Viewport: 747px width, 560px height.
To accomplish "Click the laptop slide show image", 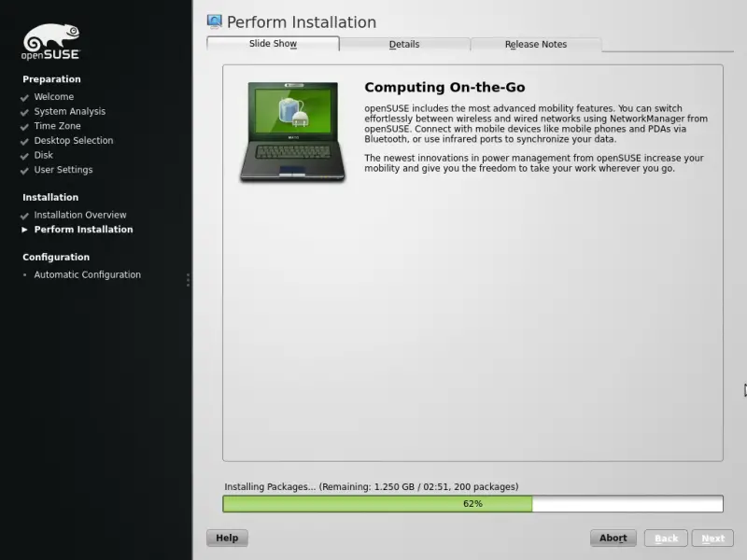I will [292, 132].
